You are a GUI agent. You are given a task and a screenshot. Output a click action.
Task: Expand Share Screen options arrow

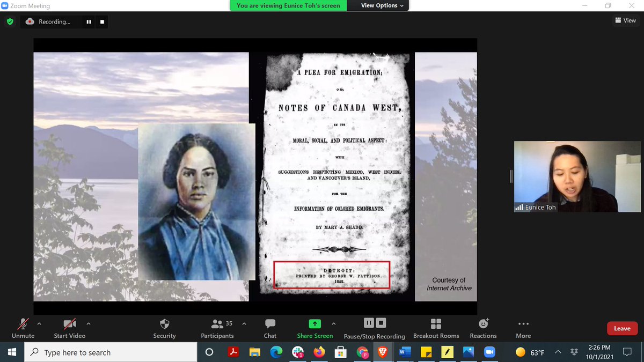pyautogui.click(x=334, y=324)
